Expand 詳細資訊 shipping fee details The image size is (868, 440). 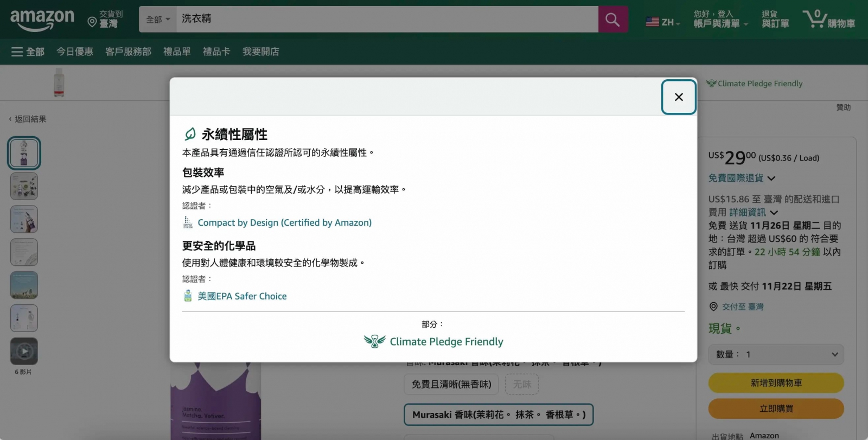pos(754,212)
